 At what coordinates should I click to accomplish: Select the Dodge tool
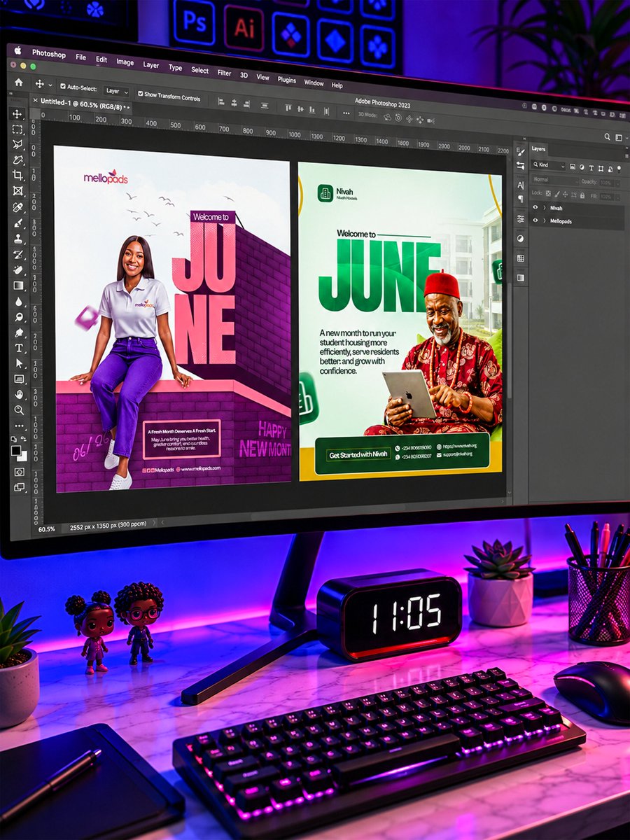(19, 316)
